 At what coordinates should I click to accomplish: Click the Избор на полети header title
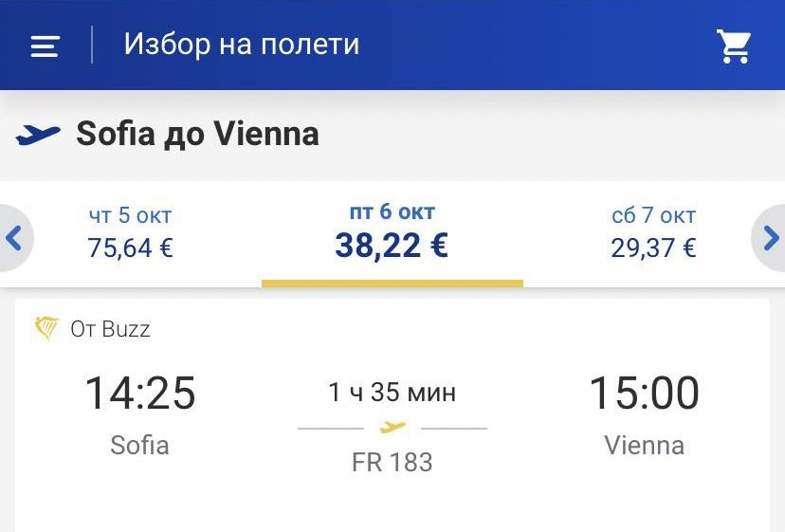click(241, 45)
